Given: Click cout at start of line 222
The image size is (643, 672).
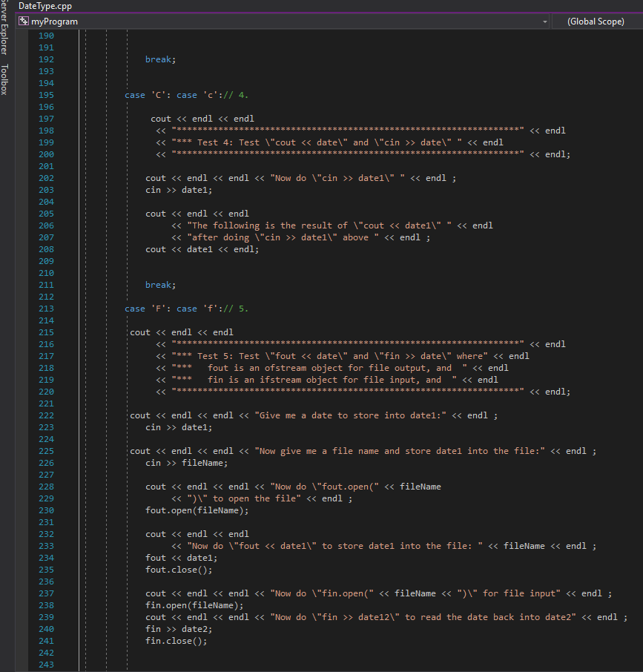Looking at the screenshot, I should click(141, 415).
